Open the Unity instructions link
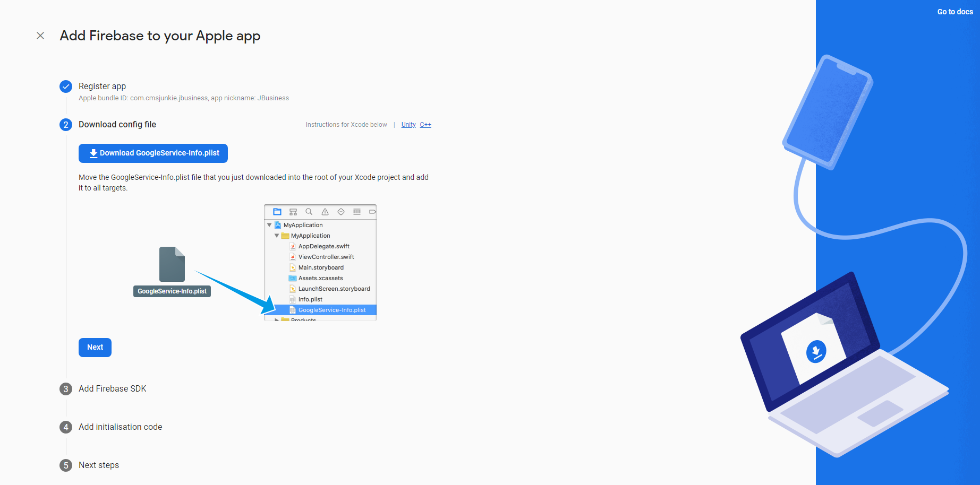This screenshot has height=485, width=980. pos(408,125)
